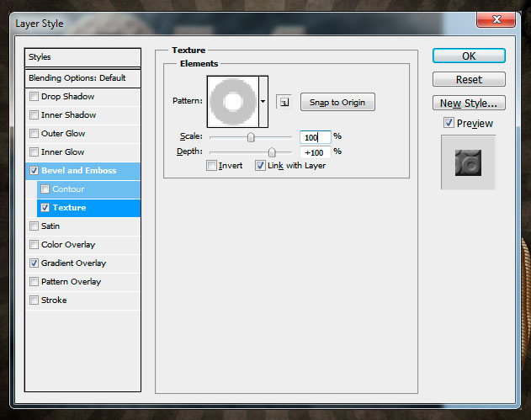Click the Depth percentage input field
The image size is (531, 420).
315,152
